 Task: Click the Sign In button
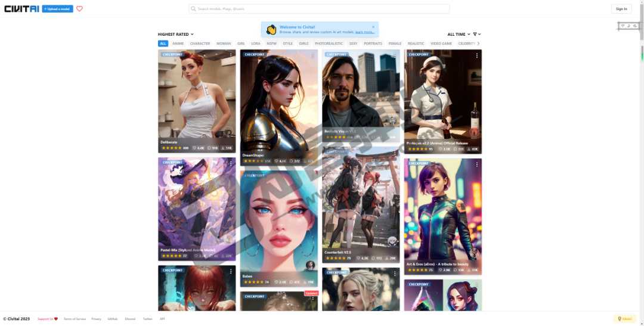tap(621, 9)
